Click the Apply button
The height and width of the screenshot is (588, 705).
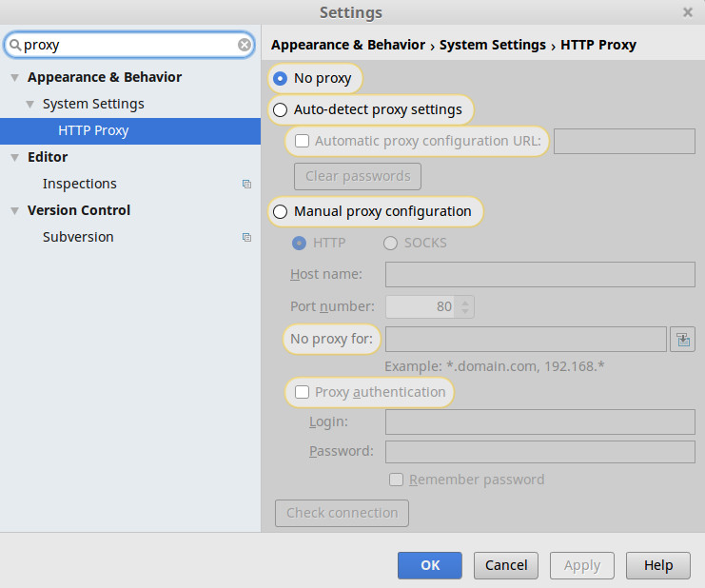582,565
